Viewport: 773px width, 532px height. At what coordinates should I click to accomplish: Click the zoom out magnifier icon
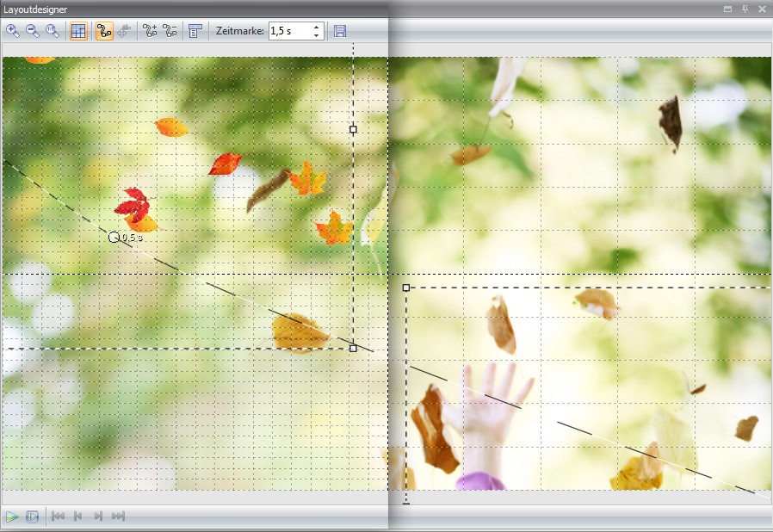click(33, 31)
